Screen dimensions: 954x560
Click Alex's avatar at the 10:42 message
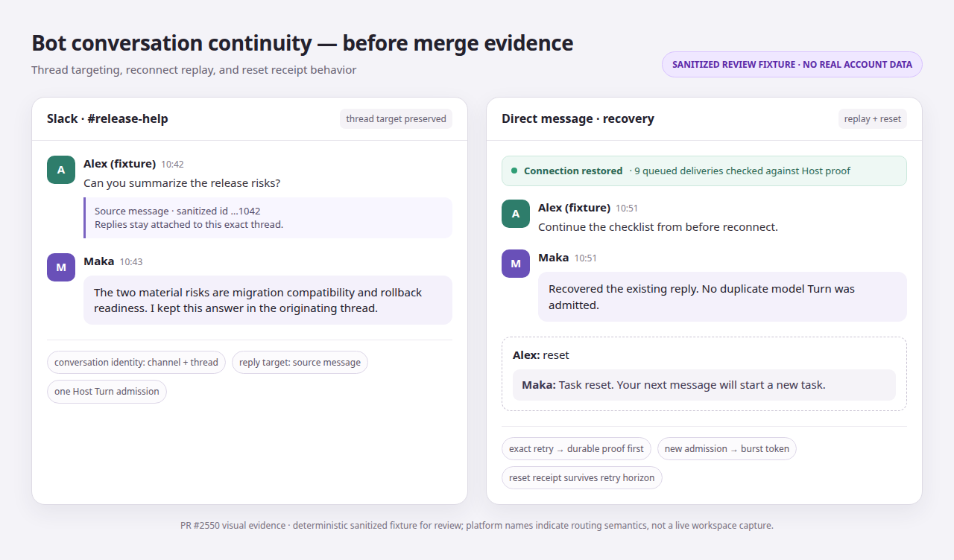click(61, 170)
